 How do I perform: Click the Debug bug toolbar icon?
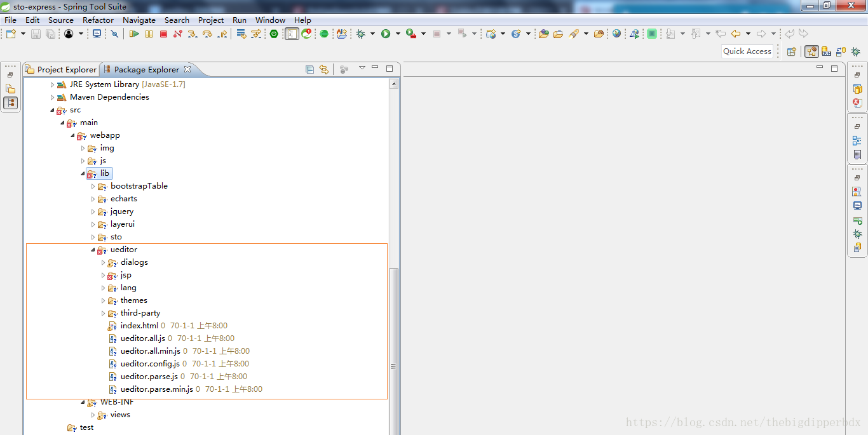361,34
